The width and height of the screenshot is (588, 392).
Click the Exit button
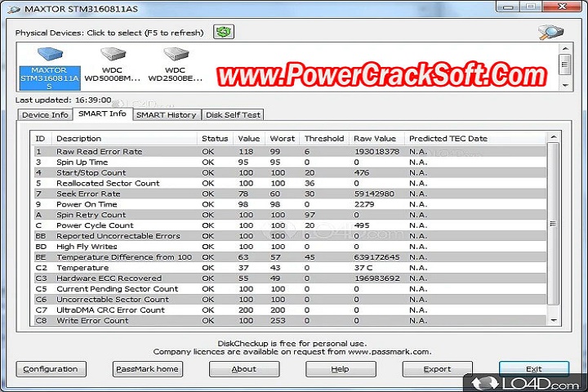click(533, 369)
